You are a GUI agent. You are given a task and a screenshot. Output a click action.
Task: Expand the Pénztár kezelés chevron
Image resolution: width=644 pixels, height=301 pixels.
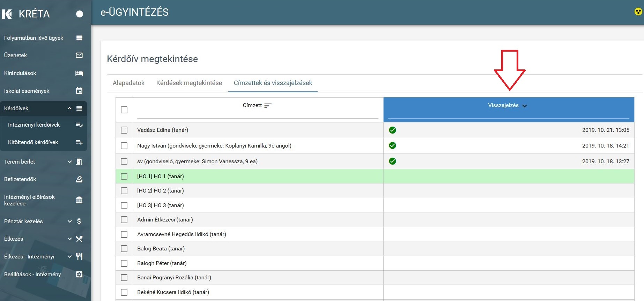click(x=69, y=221)
